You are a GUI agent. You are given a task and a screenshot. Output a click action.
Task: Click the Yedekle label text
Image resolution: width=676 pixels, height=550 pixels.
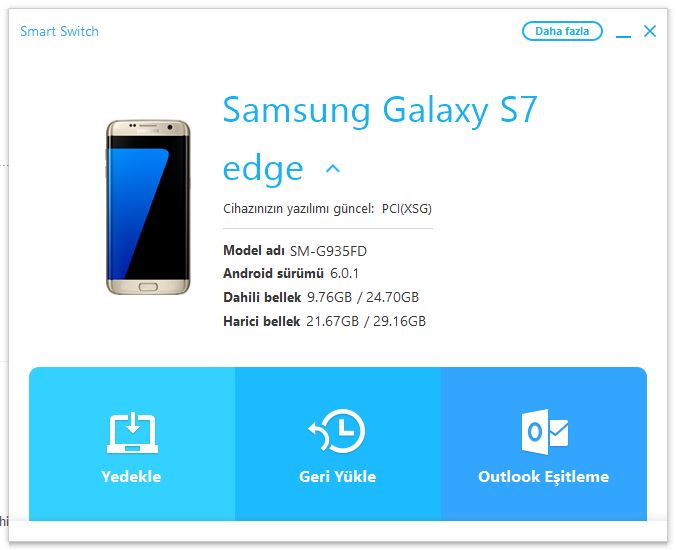(131, 476)
